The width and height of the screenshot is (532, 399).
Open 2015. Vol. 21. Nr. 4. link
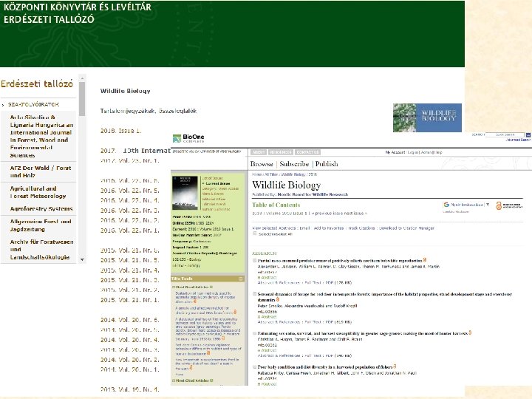(129, 270)
